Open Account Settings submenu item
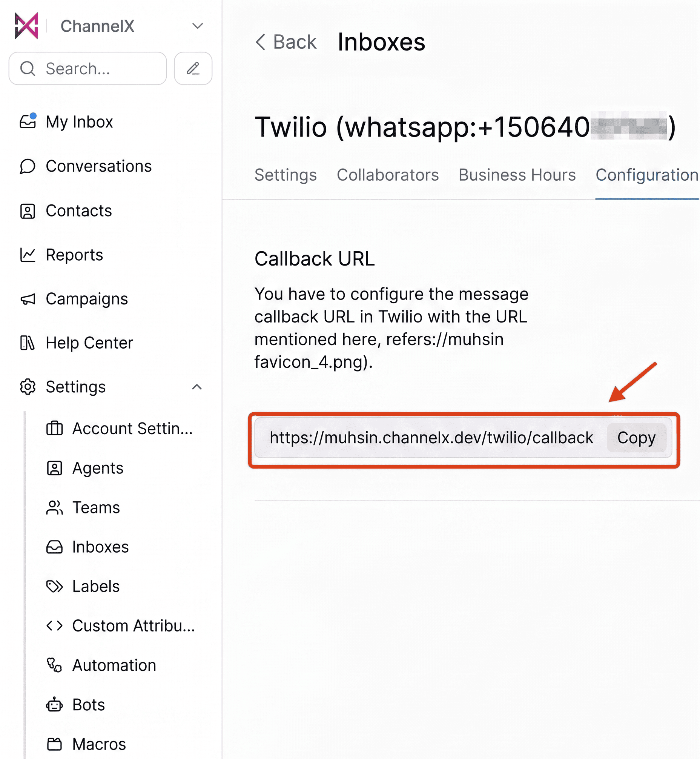Viewport: 700px width, 759px height. tap(133, 429)
